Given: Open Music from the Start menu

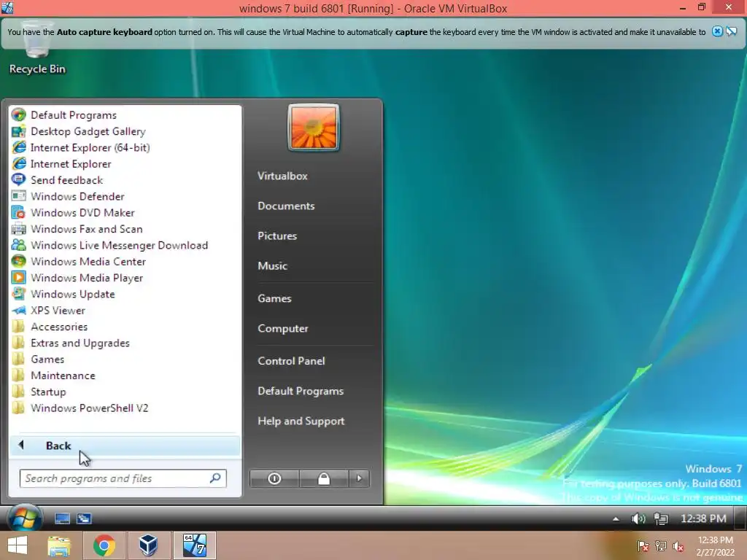Looking at the screenshot, I should (x=272, y=265).
